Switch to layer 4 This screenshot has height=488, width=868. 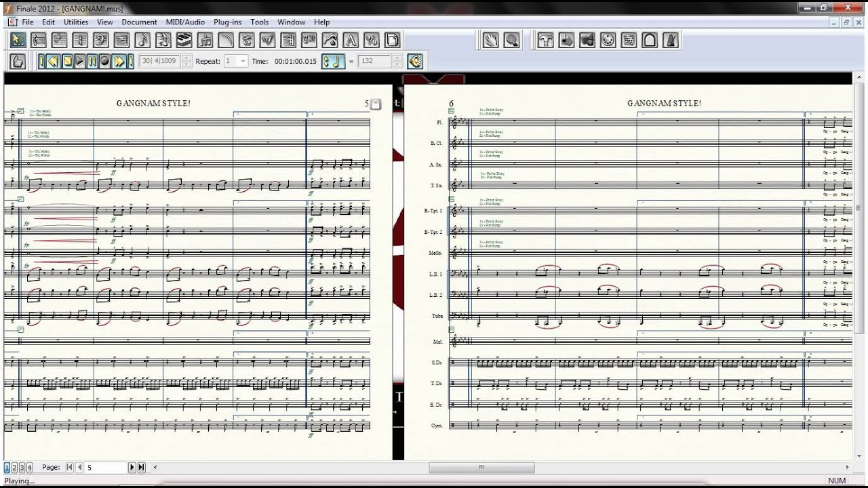pyautogui.click(x=28, y=467)
